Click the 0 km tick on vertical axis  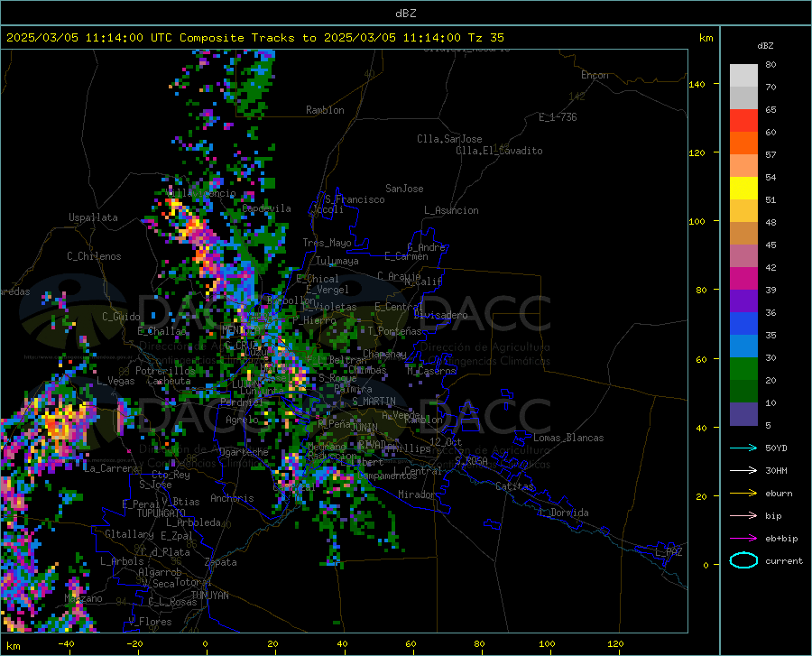click(706, 565)
